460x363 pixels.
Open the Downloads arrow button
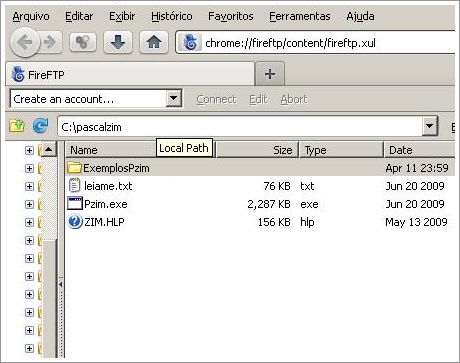(x=118, y=42)
